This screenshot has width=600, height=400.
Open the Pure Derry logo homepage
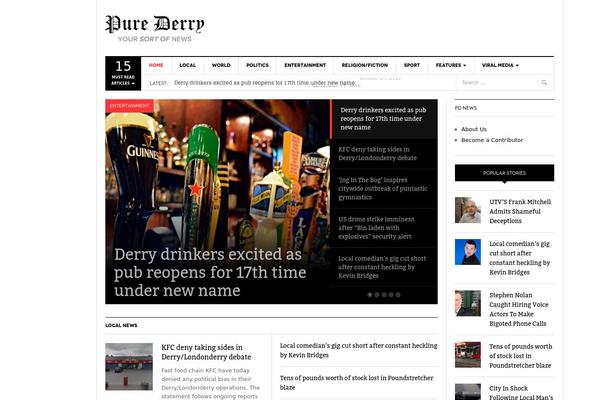pos(155,24)
